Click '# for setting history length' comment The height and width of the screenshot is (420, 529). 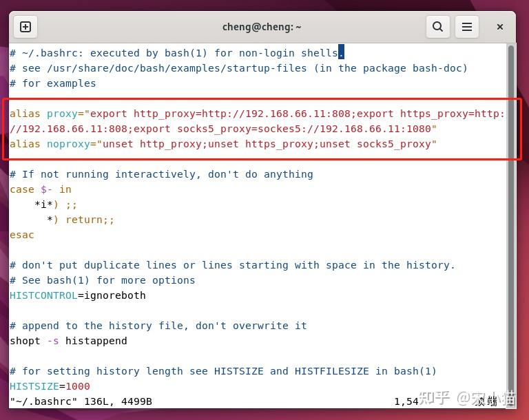pyautogui.click(x=223, y=371)
